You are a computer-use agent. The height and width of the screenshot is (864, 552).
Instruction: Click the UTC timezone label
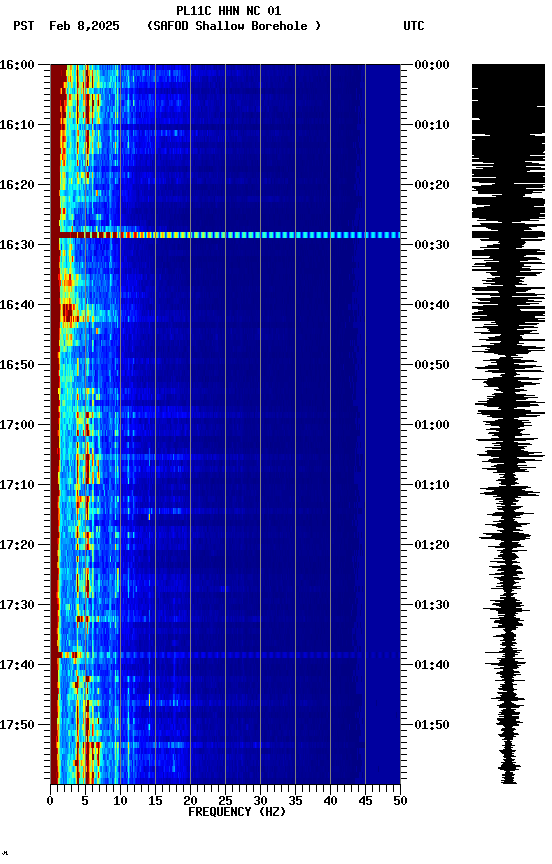pos(414,26)
